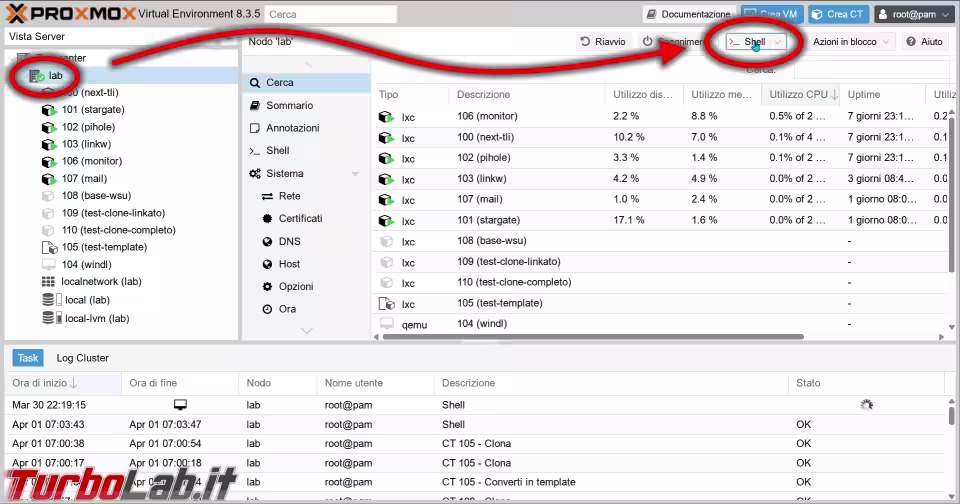The height and width of the screenshot is (504, 960).
Task: Click the local (lab) storage icon
Action: 51,299
